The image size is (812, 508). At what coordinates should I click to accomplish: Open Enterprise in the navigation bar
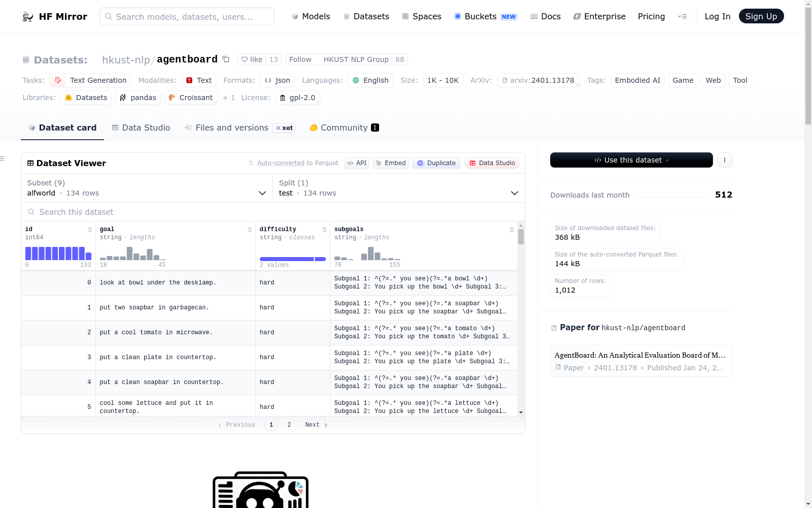click(599, 17)
